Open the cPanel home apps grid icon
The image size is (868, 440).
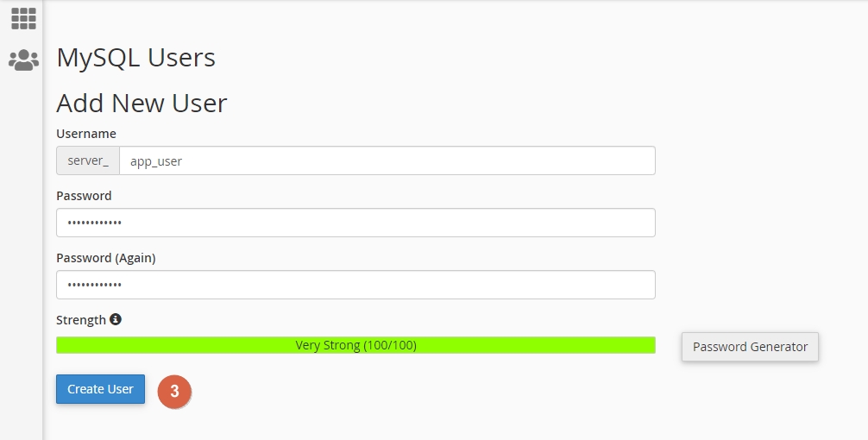(x=23, y=18)
